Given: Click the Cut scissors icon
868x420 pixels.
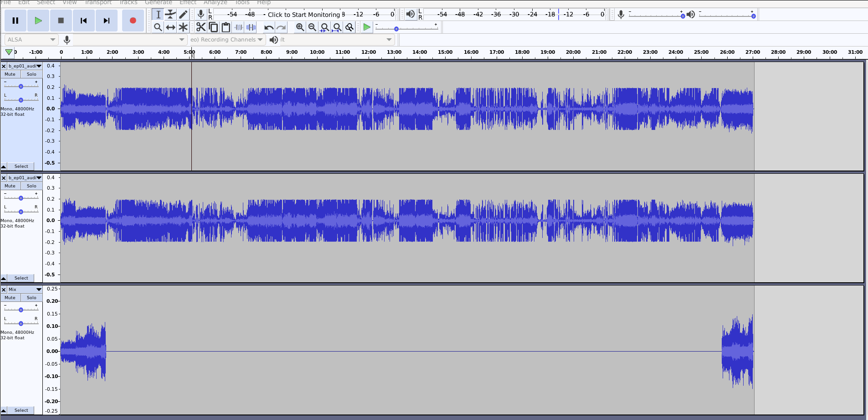Looking at the screenshot, I should coord(200,27).
